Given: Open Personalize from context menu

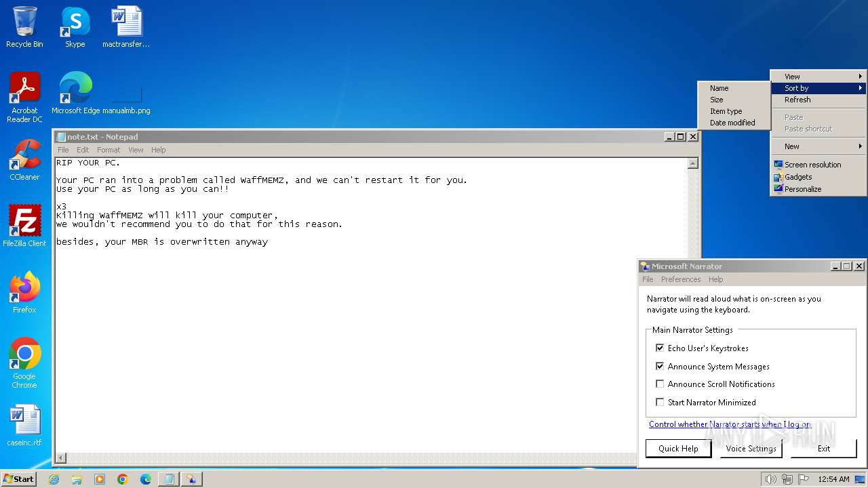Looking at the screenshot, I should (818, 189).
